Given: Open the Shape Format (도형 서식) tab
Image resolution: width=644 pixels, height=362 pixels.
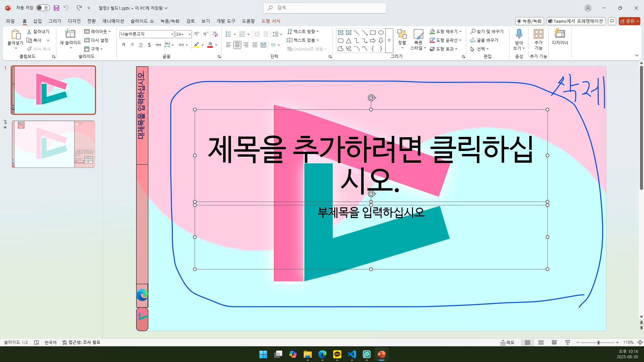Looking at the screenshot, I should [x=271, y=21].
